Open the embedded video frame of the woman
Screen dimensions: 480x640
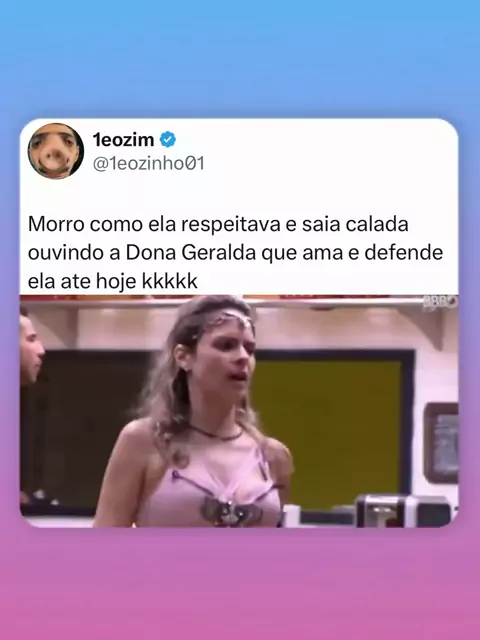[239, 411]
